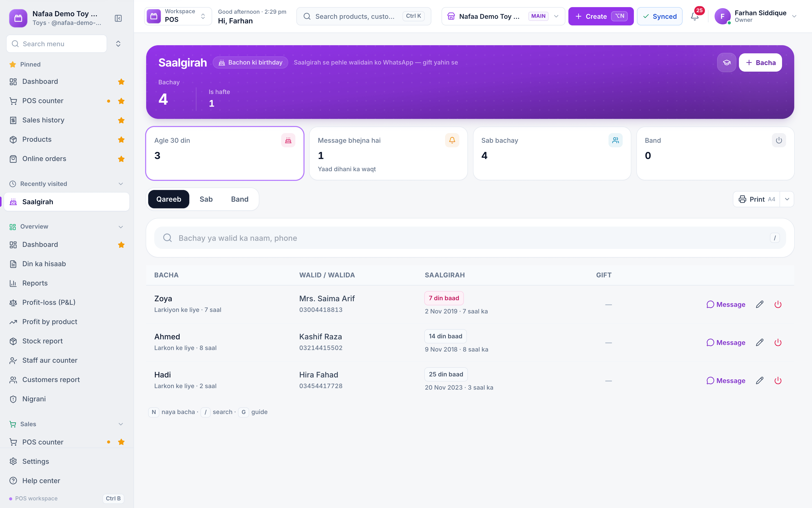Open Nigrani shield item

point(67,399)
